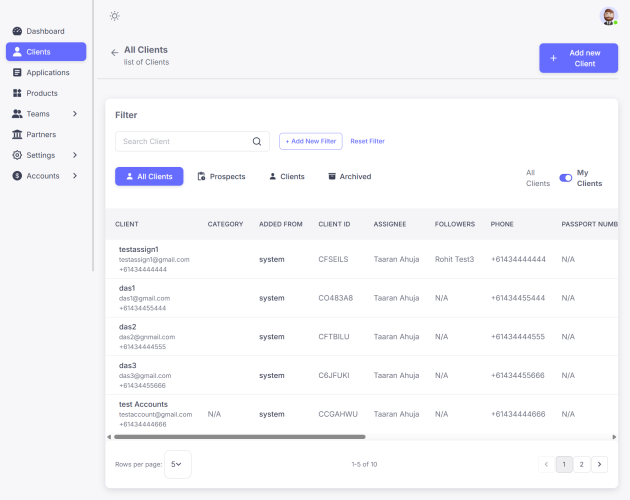Click the FOLLOWERS column header
The image size is (630, 500).
(455, 224)
